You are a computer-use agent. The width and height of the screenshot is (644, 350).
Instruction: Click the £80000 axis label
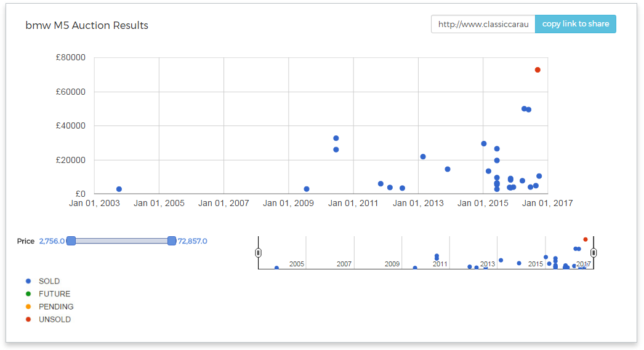[71, 57]
